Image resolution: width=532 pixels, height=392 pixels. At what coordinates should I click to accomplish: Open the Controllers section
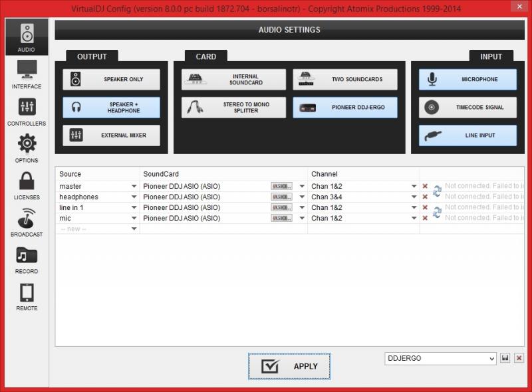(x=27, y=112)
